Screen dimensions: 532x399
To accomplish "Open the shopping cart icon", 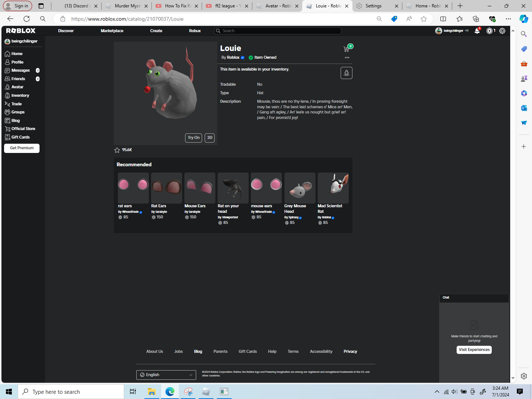I will tap(346, 49).
